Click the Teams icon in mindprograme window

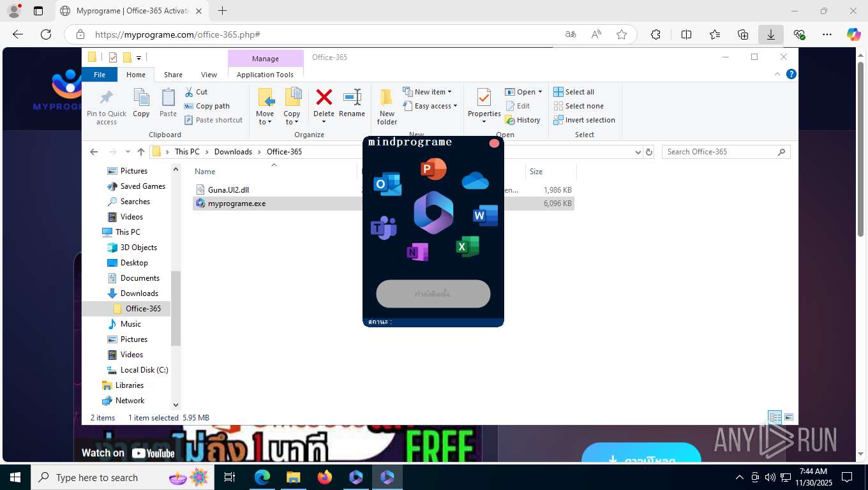(384, 228)
